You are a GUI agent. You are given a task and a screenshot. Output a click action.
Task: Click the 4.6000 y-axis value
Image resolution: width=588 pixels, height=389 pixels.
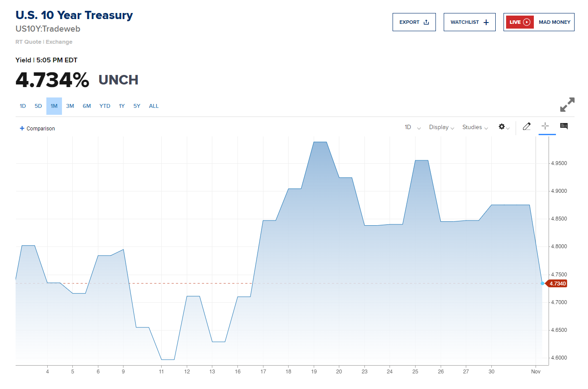pos(559,358)
